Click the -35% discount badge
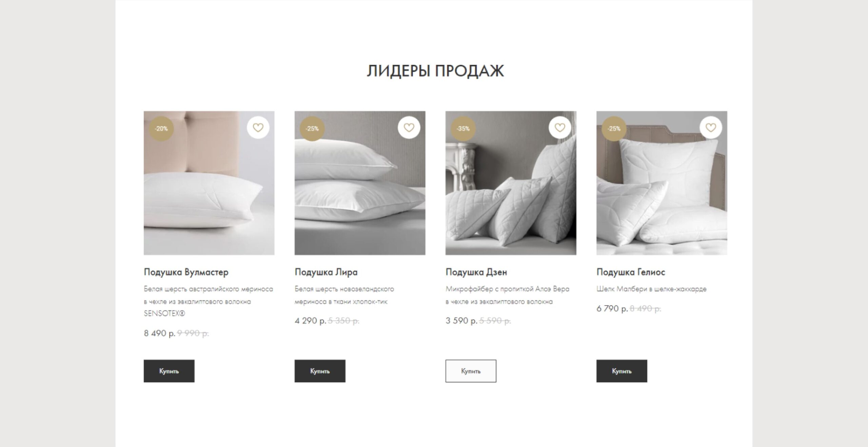This screenshot has width=868, height=447. [x=463, y=129]
